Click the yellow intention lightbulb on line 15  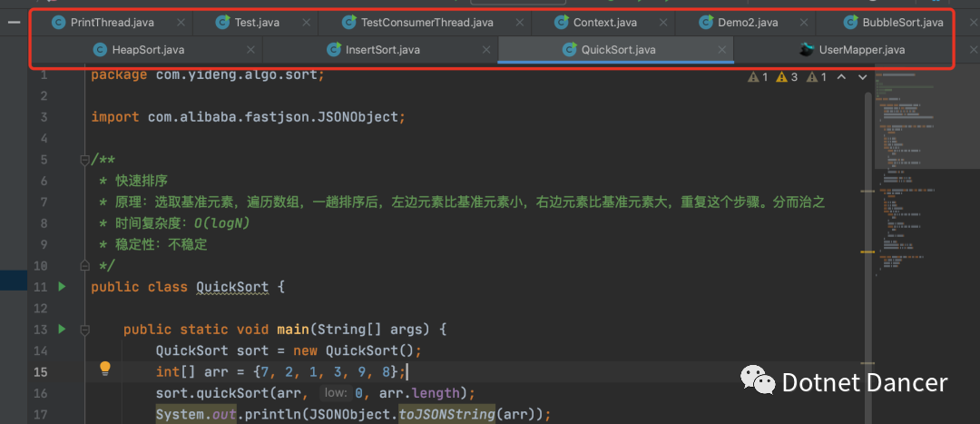click(x=105, y=369)
